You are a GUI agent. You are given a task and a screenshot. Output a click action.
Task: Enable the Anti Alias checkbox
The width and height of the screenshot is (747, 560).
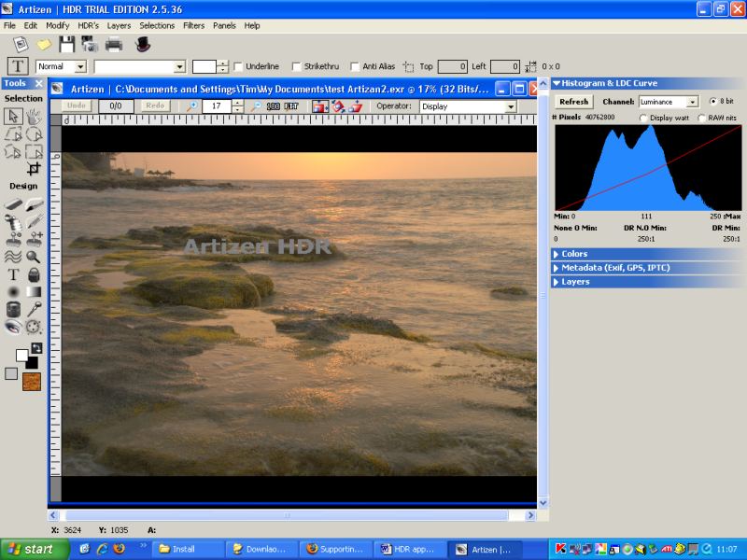[x=355, y=66]
